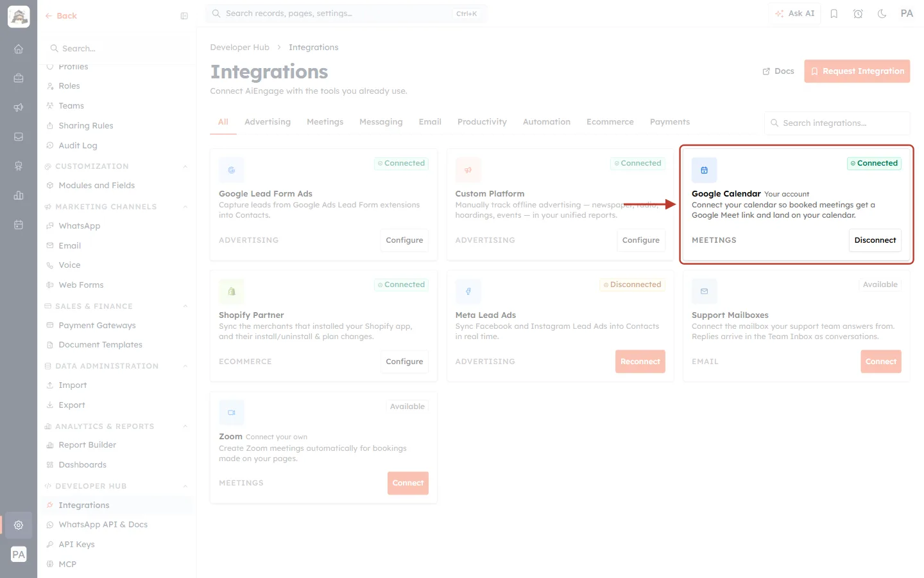924x578 pixels.
Task: Click the sidebar collapse icon next to Back
Action: pyautogui.click(x=184, y=16)
